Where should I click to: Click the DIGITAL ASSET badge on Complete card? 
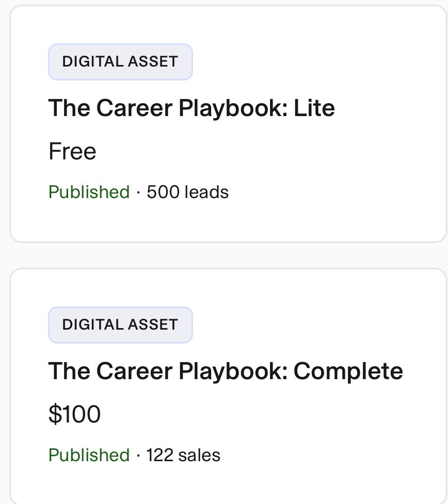coord(120,324)
